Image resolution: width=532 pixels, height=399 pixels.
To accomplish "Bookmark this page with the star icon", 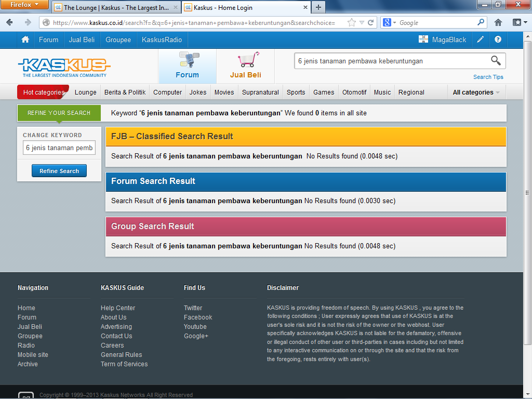I will coord(352,23).
